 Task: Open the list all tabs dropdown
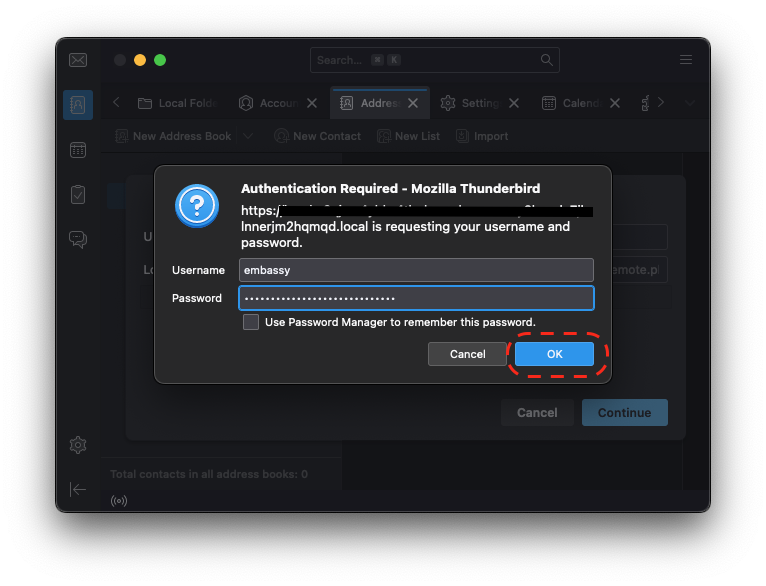pyautogui.click(x=689, y=103)
